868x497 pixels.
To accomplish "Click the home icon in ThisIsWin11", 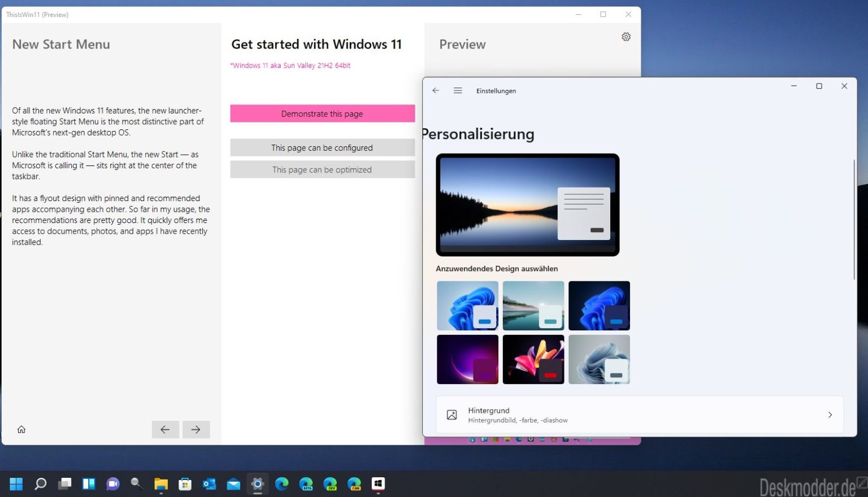I will [21, 429].
